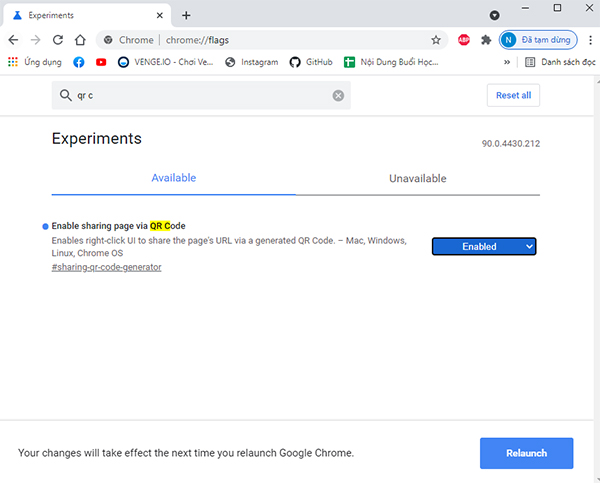Switch to the Unavailable tab
The image size is (600, 483).
click(x=417, y=178)
